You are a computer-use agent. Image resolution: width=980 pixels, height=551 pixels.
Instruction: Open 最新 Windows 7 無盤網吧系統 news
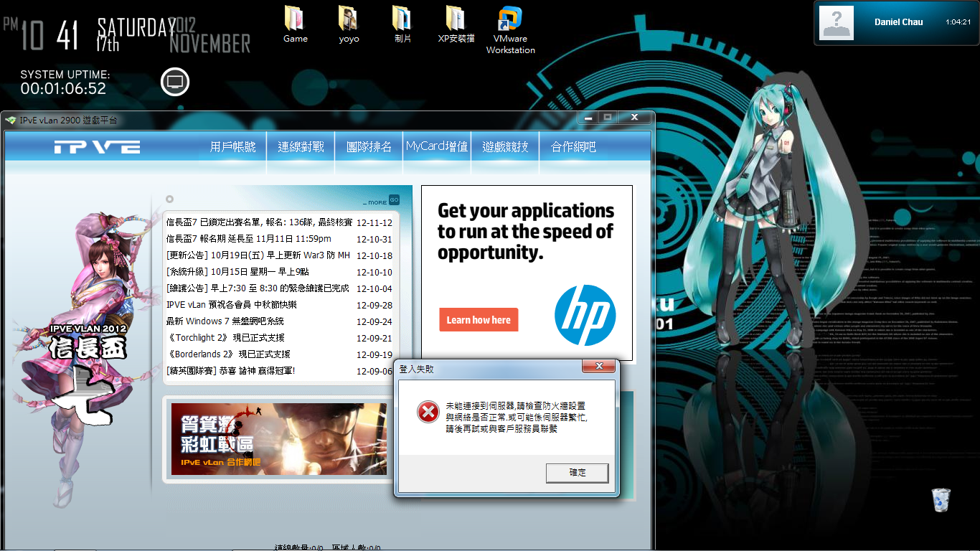click(225, 321)
